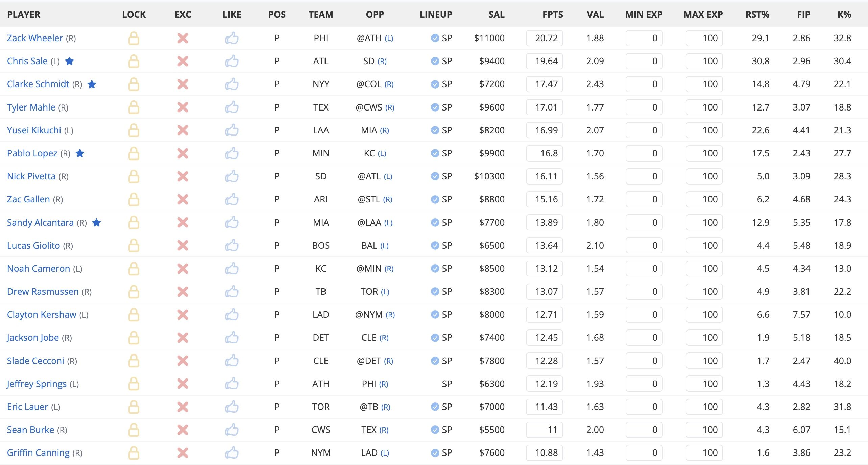The image size is (868, 465).
Task: Sort table by PLAYER column
Action: click(x=24, y=15)
